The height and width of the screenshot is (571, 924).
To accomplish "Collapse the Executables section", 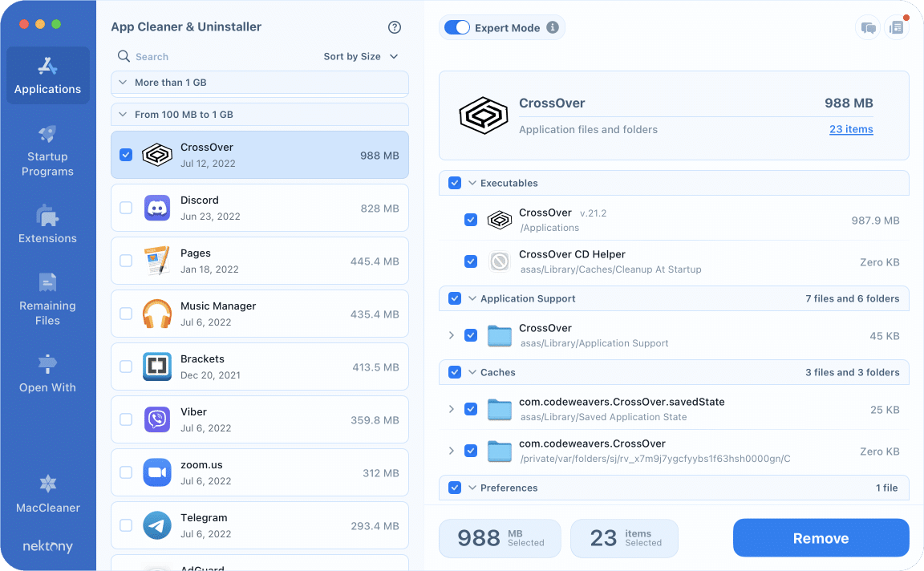I will pyautogui.click(x=472, y=184).
